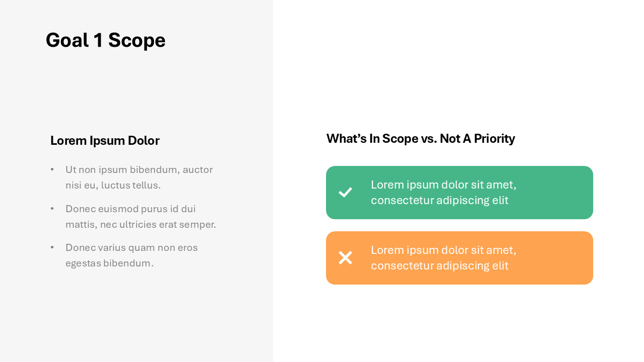
Task: Select the "Lorem Ipsum Dolor" subheading
Action: pyautogui.click(x=105, y=141)
